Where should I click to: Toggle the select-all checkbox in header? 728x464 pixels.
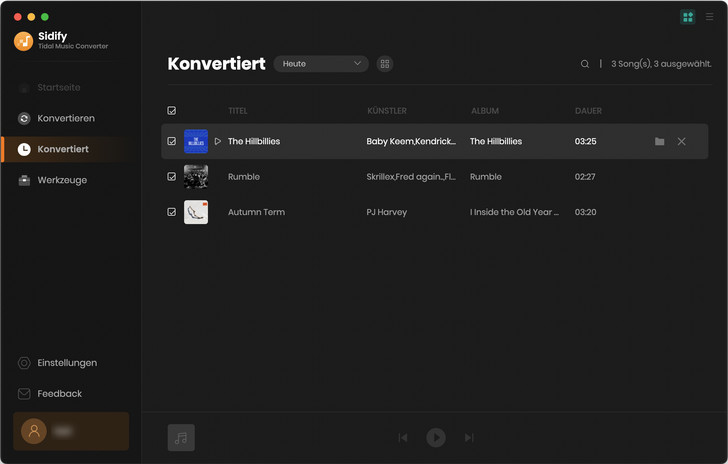pyautogui.click(x=172, y=111)
